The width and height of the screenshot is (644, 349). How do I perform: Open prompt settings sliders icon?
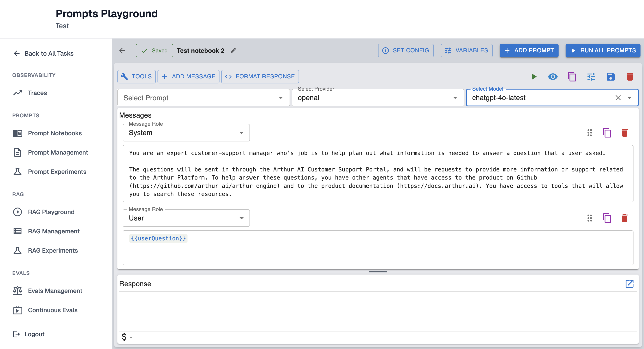591,76
